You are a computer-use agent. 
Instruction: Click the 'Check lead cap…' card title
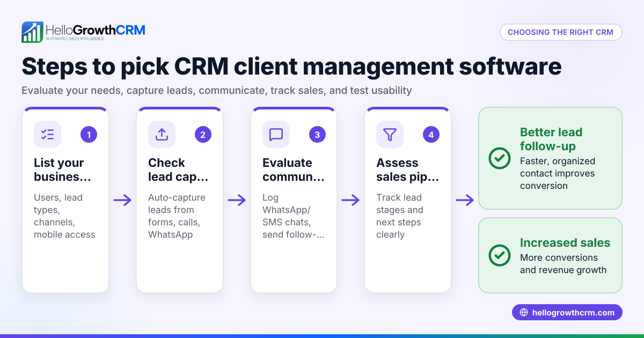(x=178, y=170)
